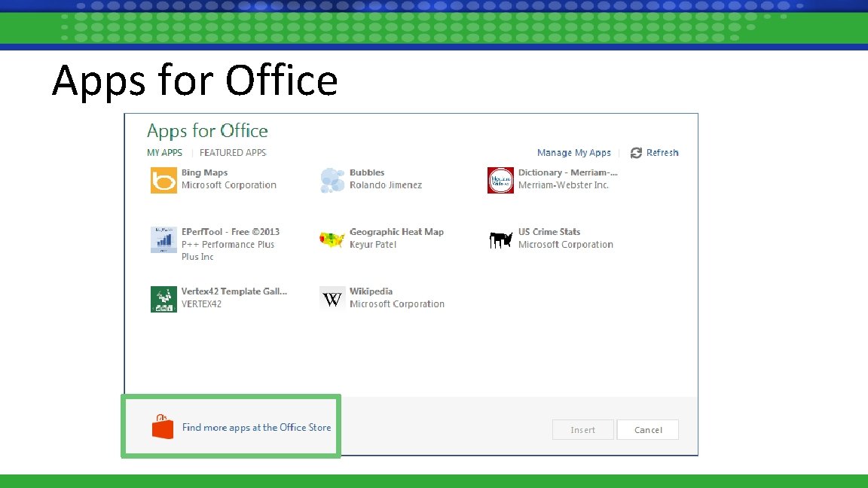Click the Rolando Jimenez publisher name
Viewport: 868px width, 488px height.
pyautogui.click(x=386, y=185)
